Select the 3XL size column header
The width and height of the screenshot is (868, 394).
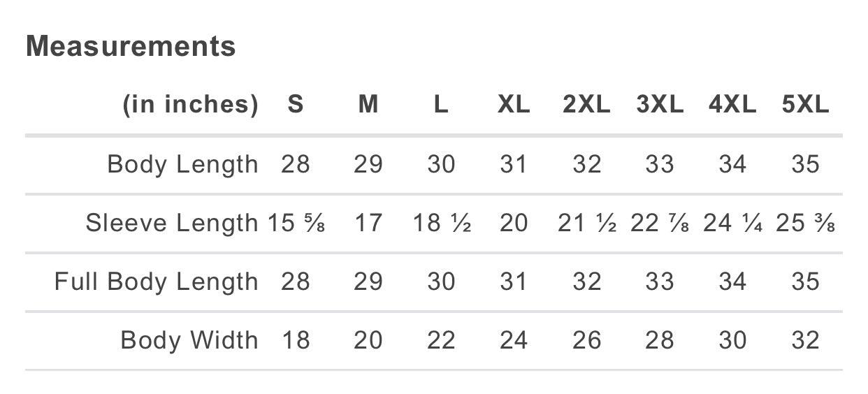coord(660,105)
